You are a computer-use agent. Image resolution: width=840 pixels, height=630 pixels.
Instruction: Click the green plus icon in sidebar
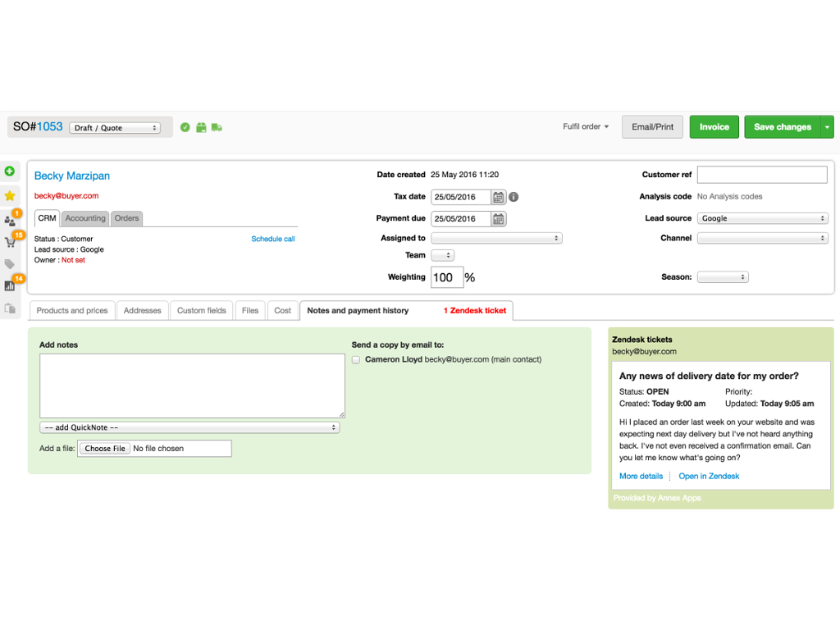10,171
